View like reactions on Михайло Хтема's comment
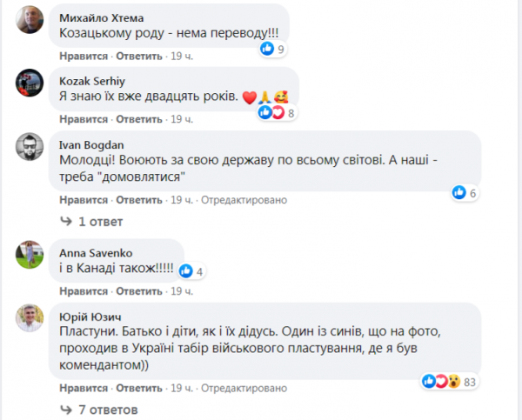522x420 pixels. [x=273, y=50]
